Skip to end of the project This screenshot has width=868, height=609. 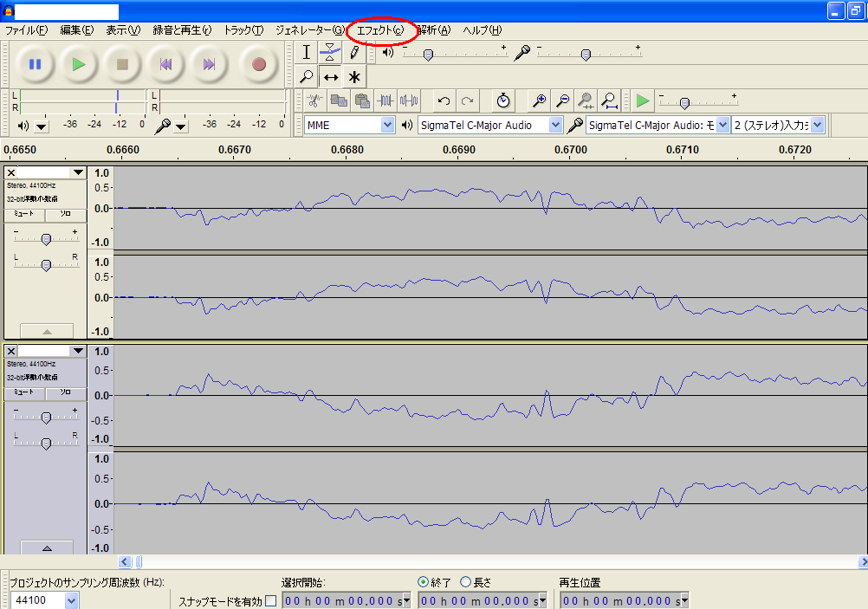click(208, 64)
